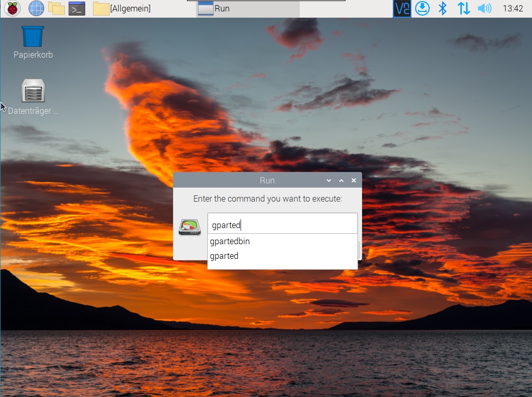Click into the command input field

(282, 223)
